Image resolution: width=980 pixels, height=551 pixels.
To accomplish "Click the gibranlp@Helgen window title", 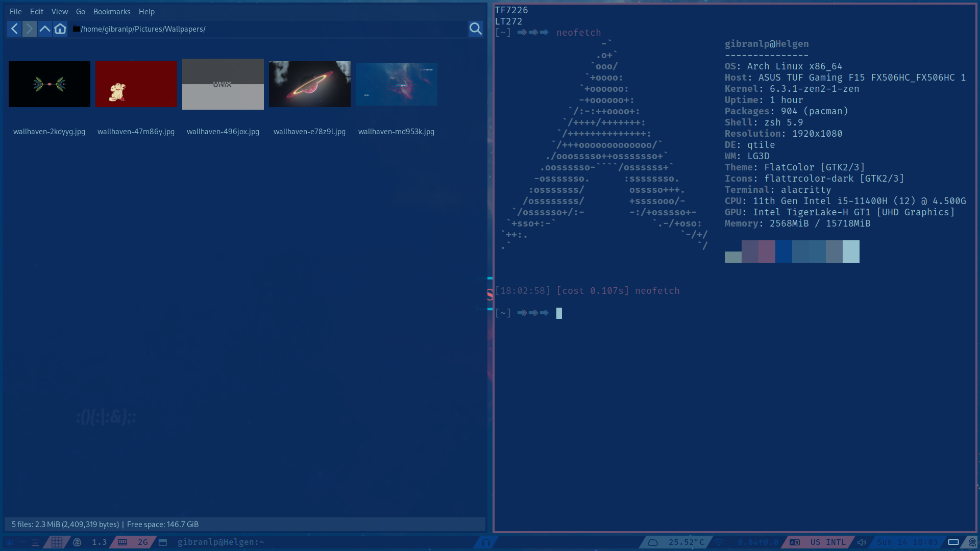I will 220,542.
